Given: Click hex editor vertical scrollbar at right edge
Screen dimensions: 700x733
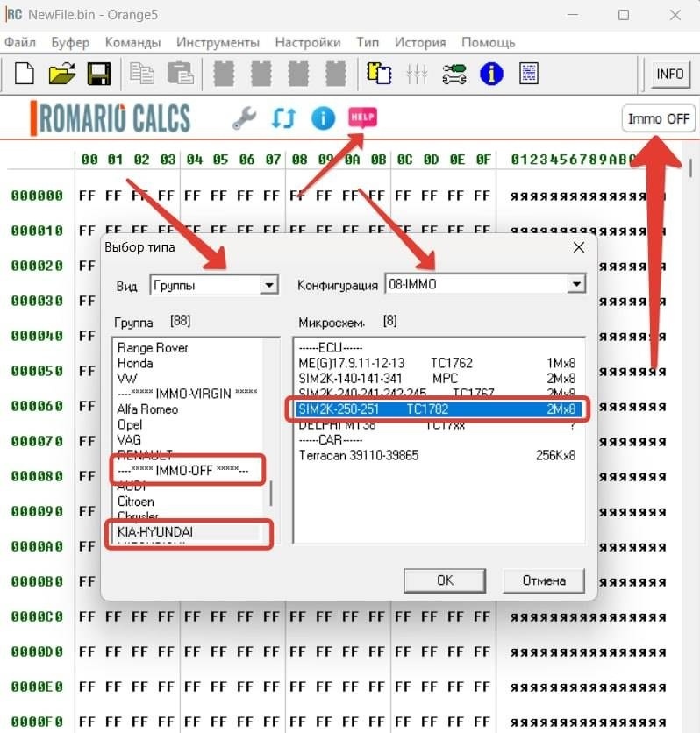Looking at the screenshot, I should (690, 168).
